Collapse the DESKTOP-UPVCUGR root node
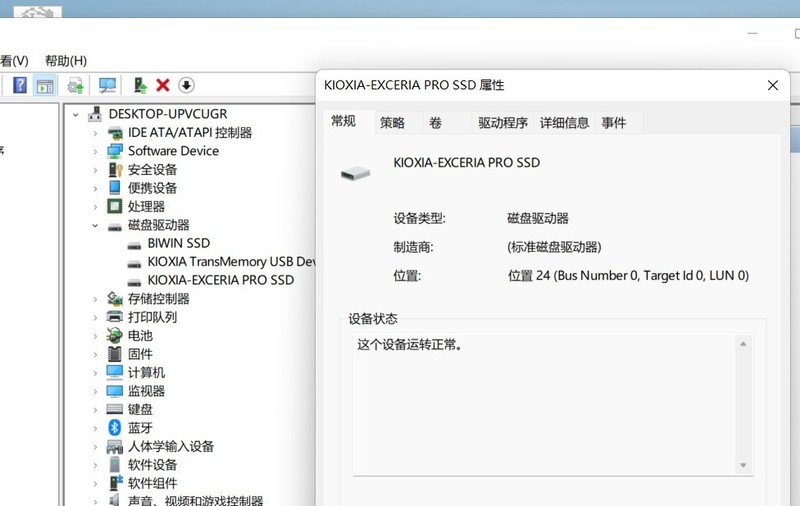 [76, 115]
